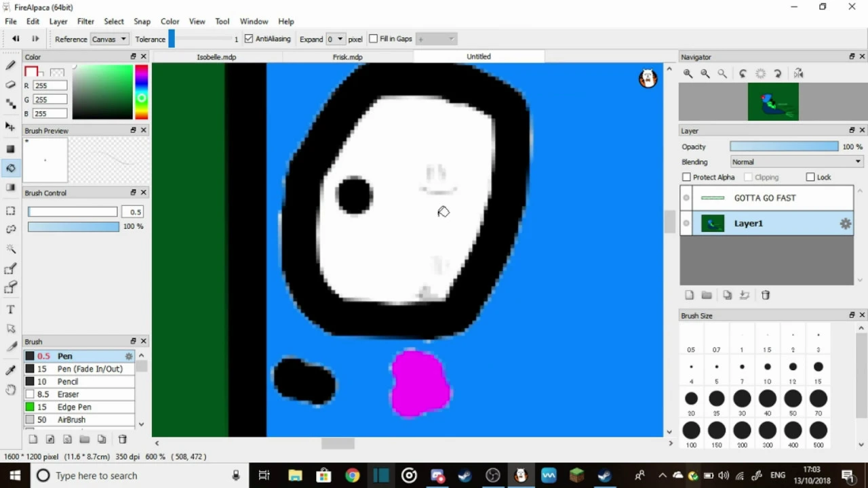Screen dimensions: 868x488
Task: Select the rectangular Select tool in the left toolbar
Action: click(x=10, y=211)
